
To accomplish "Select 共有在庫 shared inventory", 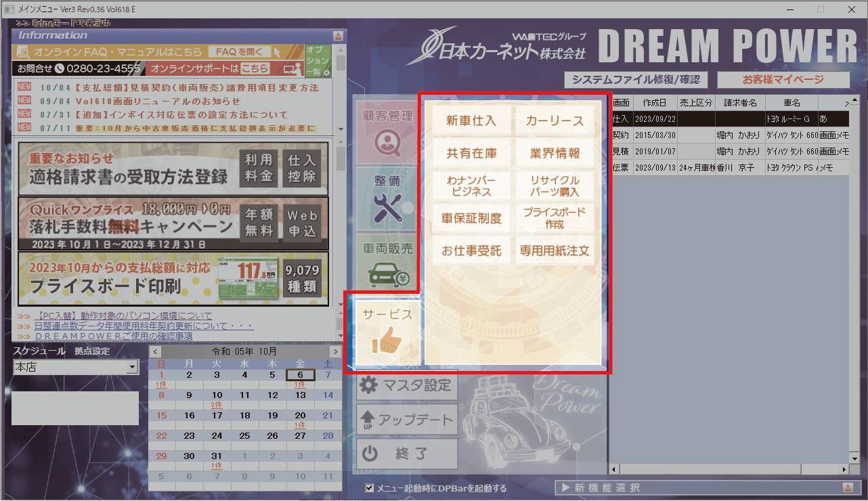I will tap(471, 153).
